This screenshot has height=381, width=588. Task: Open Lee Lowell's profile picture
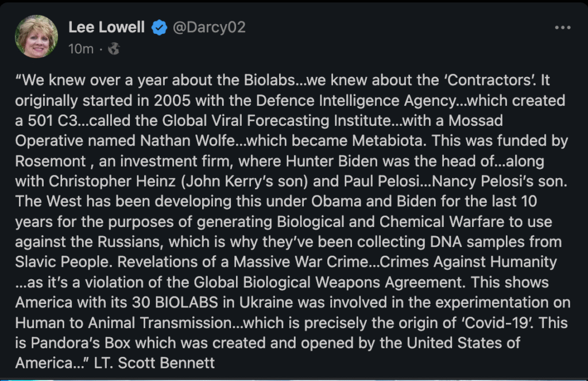click(x=36, y=37)
